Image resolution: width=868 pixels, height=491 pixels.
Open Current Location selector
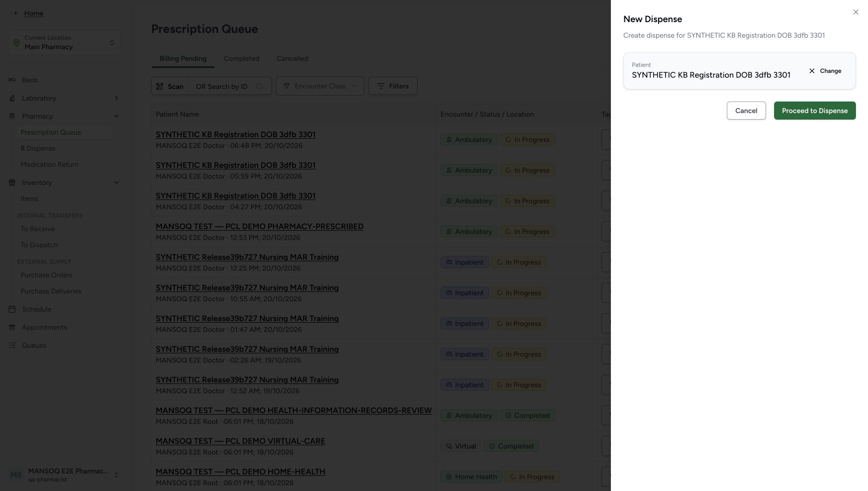pos(64,43)
